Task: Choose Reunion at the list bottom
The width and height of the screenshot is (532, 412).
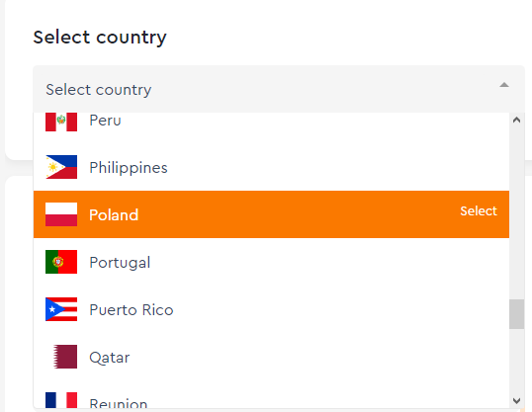Action: [271, 394]
